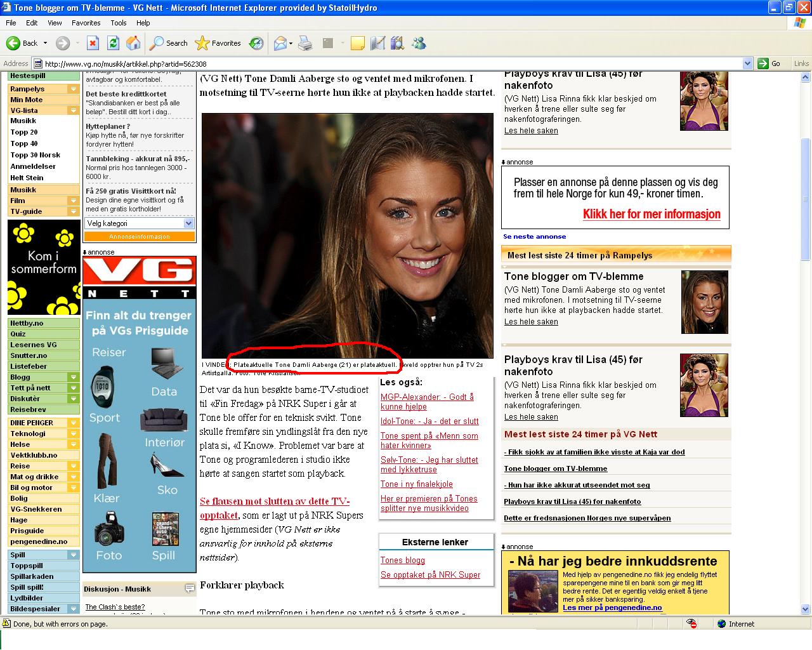Open the Tools menu
This screenshot has width=812, height=650.
(x=119, y=23)
